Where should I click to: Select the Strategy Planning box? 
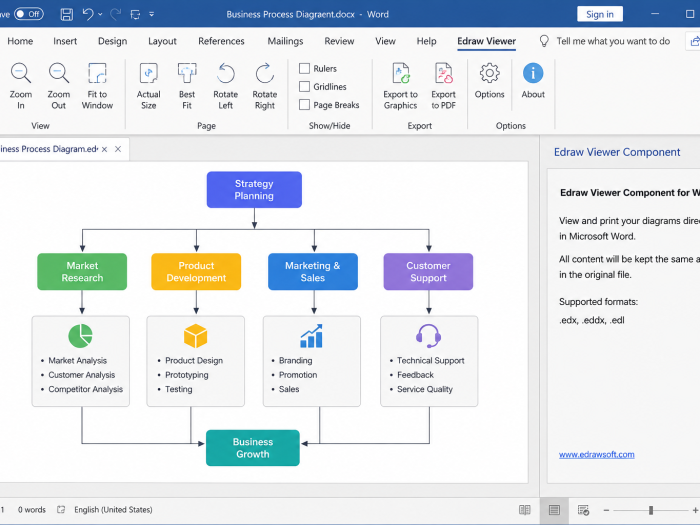click(x=254, y=190)
